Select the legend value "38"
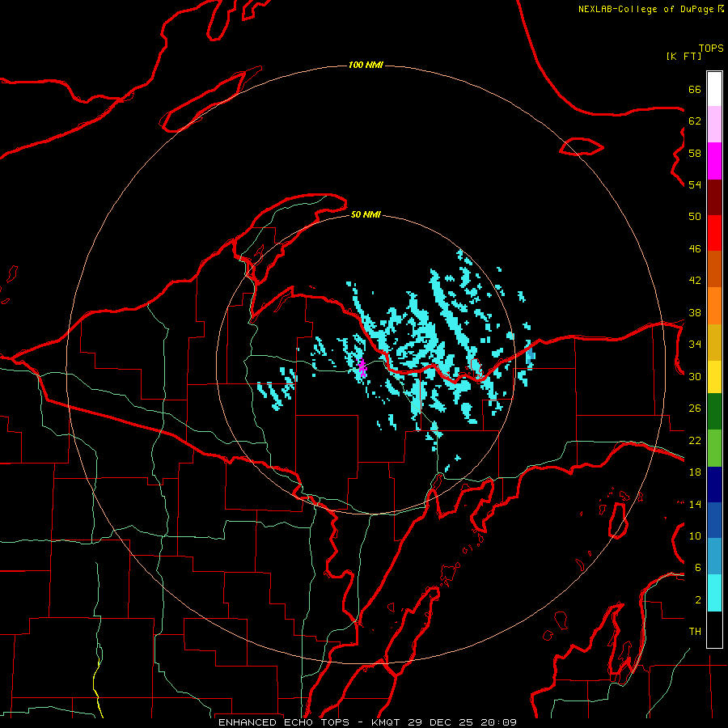728x728 pixels. tap(695, 313)
